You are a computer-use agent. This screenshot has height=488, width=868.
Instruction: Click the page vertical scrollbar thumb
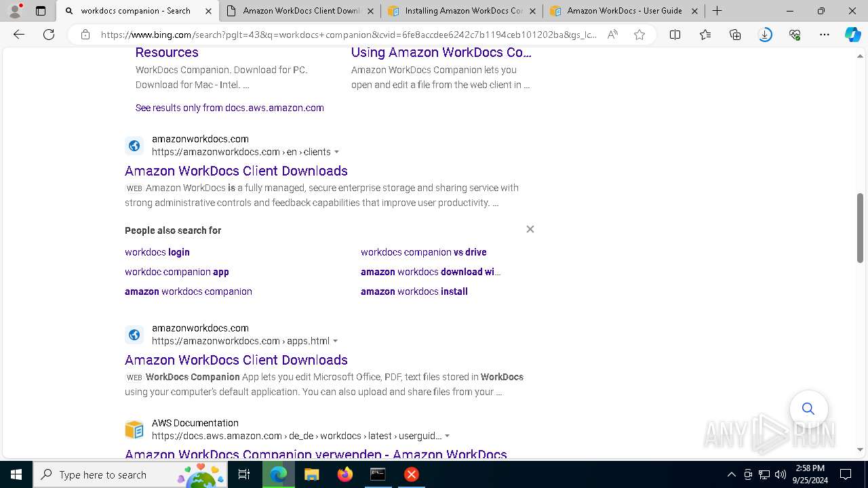tap(860, 228)
